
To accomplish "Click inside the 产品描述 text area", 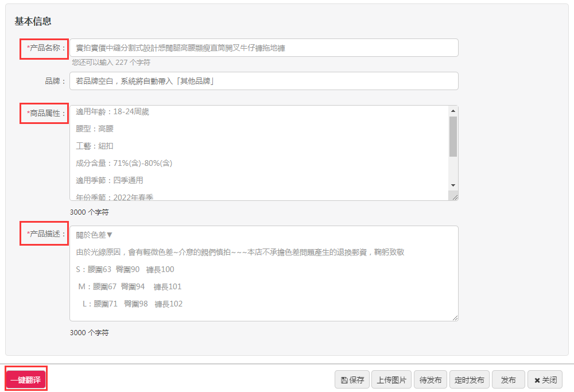I will 264,273.
